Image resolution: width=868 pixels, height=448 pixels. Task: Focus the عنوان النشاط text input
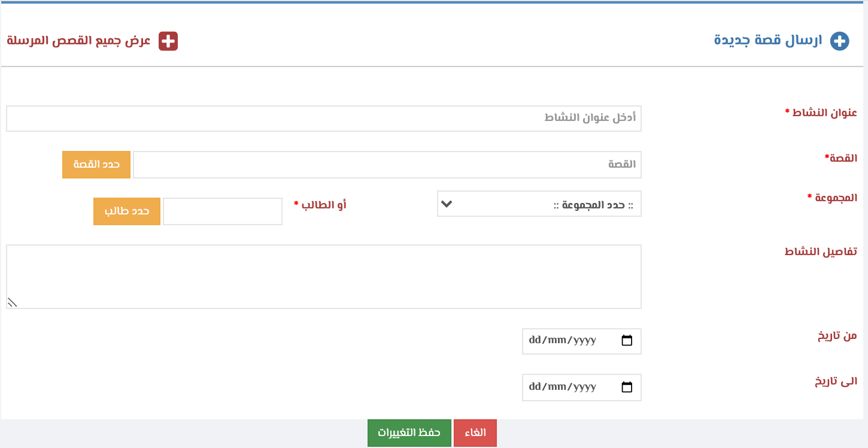[323, 118]
